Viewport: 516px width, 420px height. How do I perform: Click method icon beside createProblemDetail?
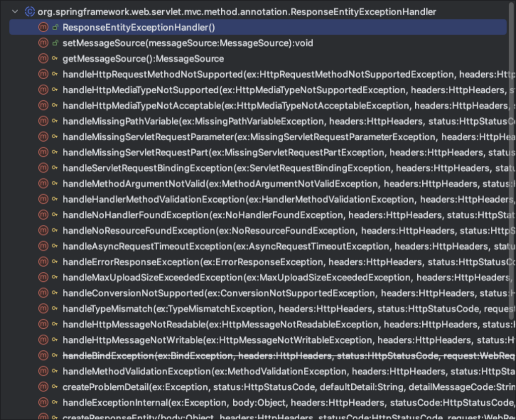(x=43, y=387)
